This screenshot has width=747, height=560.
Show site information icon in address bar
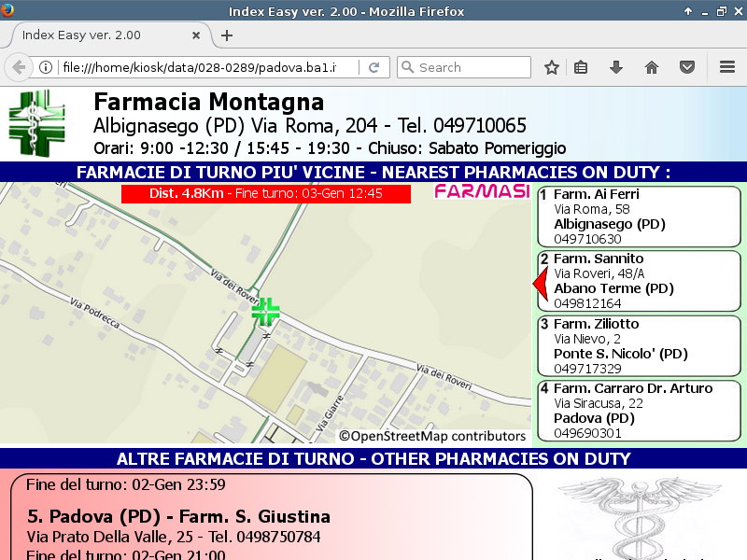(x=45, y=67)
